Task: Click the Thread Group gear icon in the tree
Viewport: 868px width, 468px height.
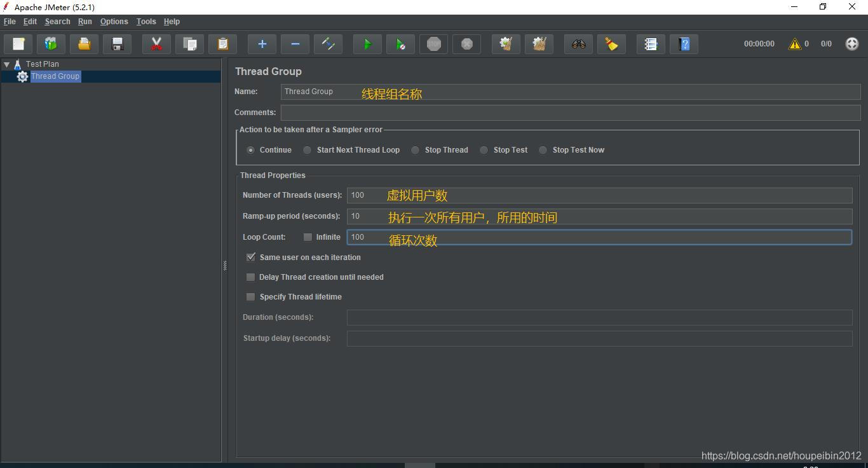Action: pos(22,76)
